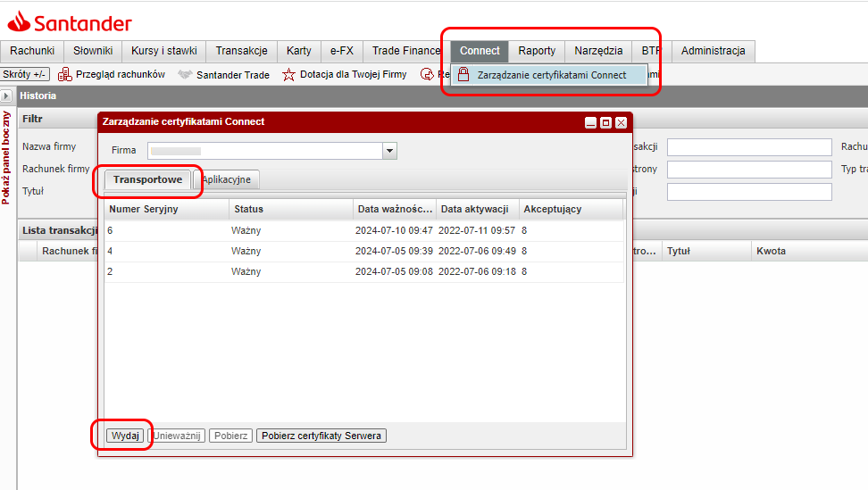
Task: Open the Administracja menu
Action: point(713,51)
